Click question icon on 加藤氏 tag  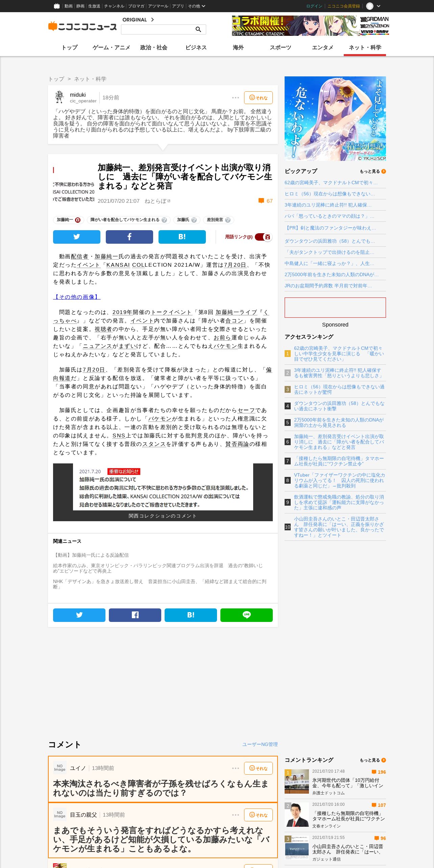pyautogui.click(x=194, y=220)
